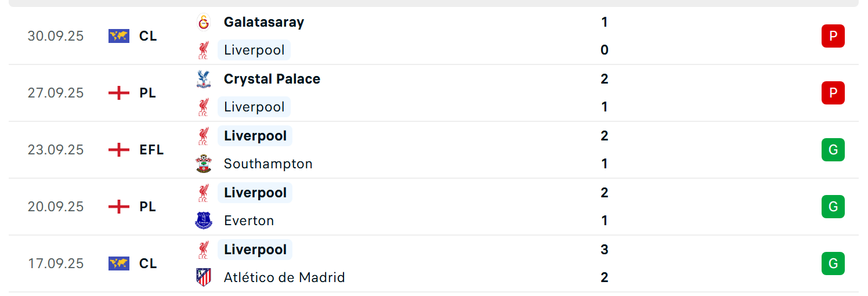The image size is (868, 296).
Task: Click the Everton club crest icon
Action: 204,221
